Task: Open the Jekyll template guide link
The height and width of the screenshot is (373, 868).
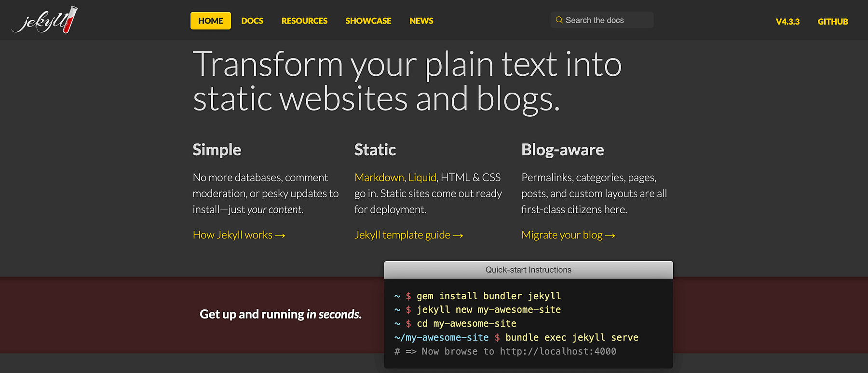Action: pos(408,235)
